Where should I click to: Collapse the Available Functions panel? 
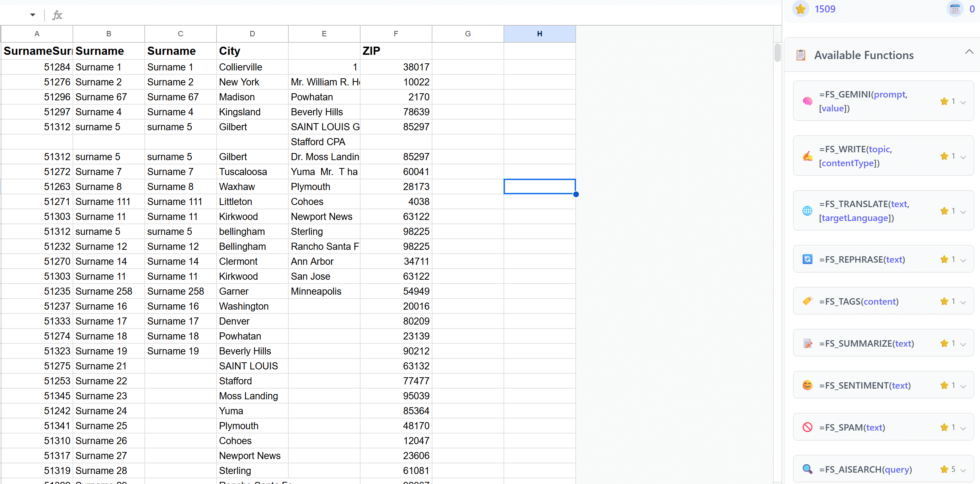[x=969, y=52]
